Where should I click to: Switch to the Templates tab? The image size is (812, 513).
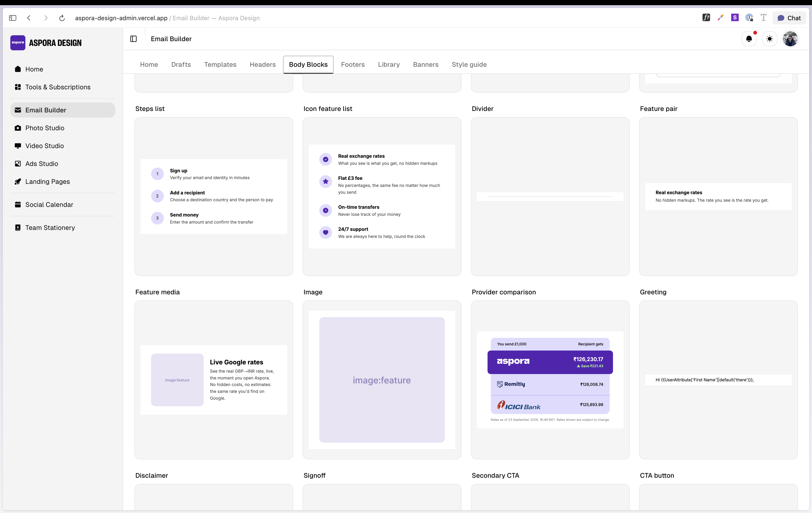(x=220, y=64)
